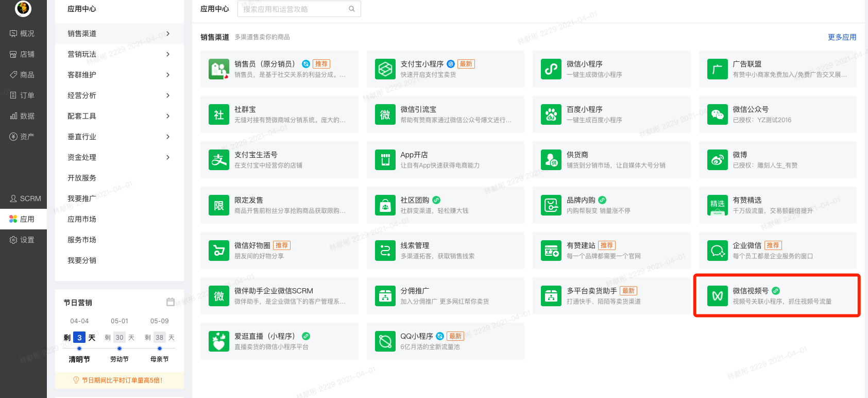Click the 微博 app icon
The width and height of the screenshot is (868, 398).
(x=717, y=160)
